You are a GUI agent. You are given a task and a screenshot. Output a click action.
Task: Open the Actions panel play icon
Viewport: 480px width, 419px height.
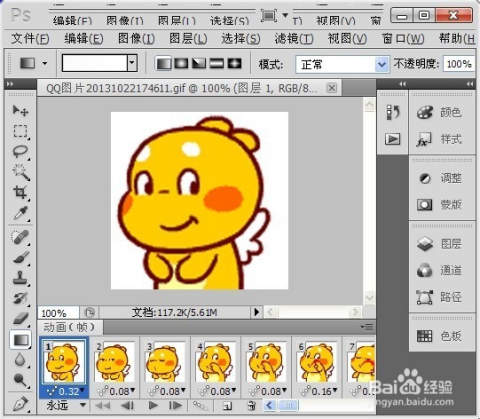(392, 139)
